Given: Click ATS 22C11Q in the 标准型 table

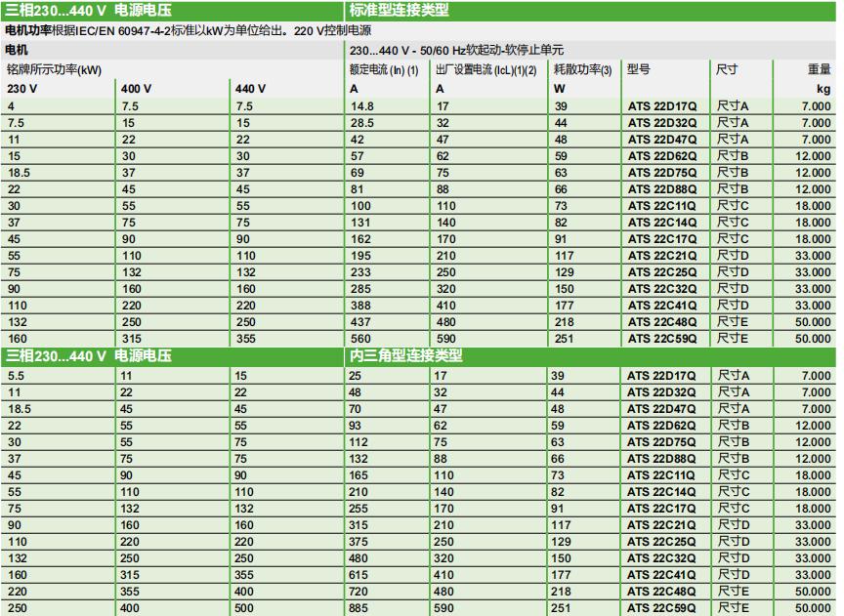Looking at the screenshot, I should point(662,206).
